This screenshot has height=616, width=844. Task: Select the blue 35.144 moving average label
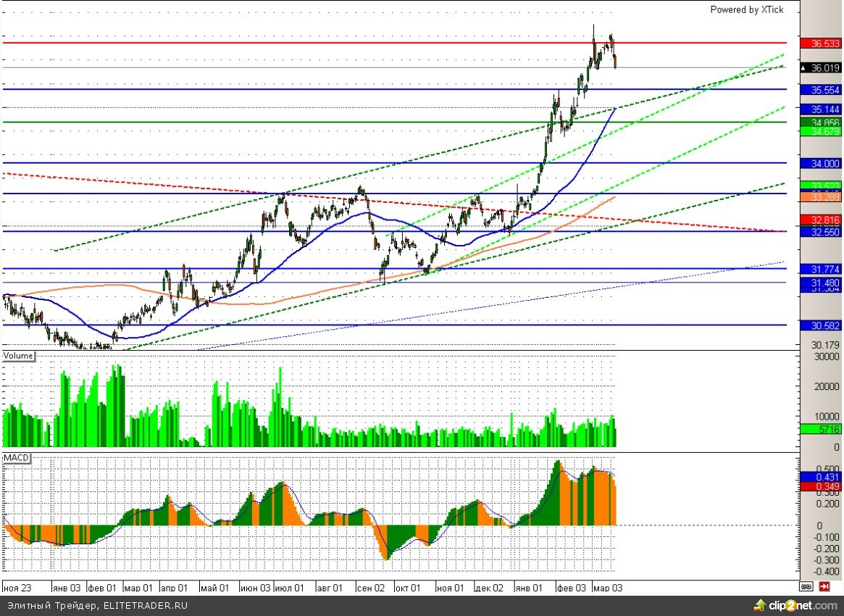click(820, 109)
